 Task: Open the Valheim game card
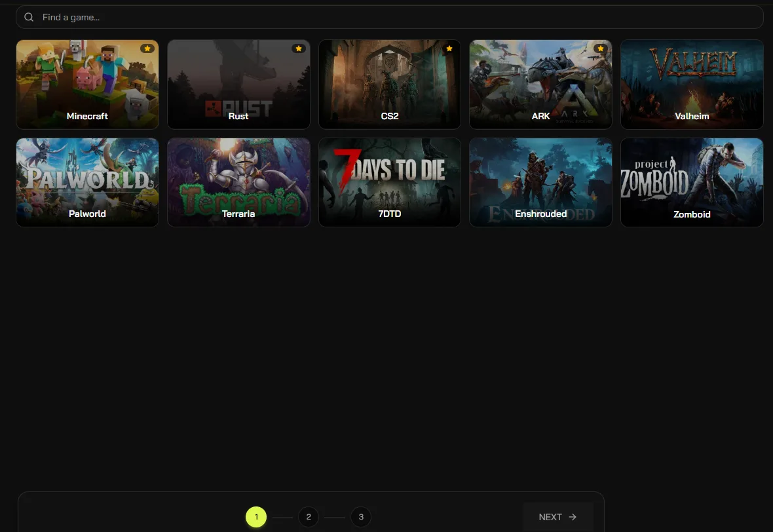click(x=692, y=85)
